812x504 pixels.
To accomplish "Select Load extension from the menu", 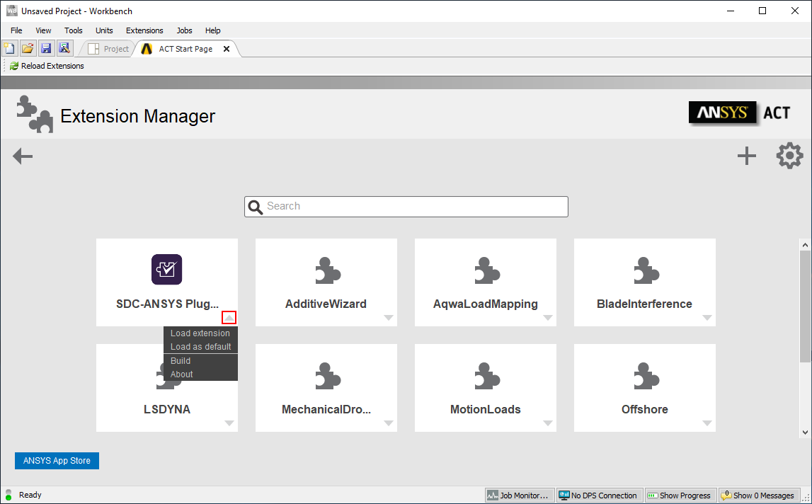I will pos(200,333).
